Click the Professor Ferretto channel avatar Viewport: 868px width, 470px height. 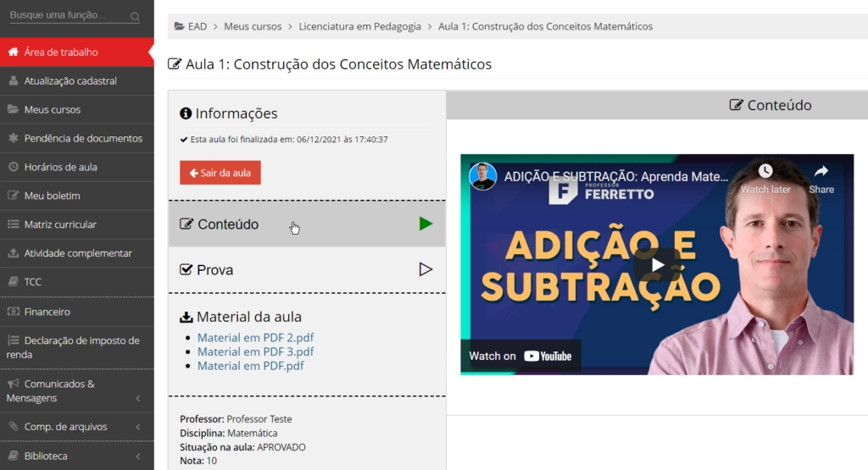[x=483, y=176]
